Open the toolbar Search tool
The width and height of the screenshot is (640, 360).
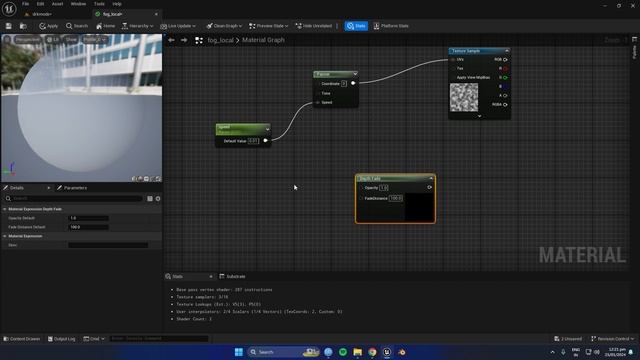coord(77,26)
